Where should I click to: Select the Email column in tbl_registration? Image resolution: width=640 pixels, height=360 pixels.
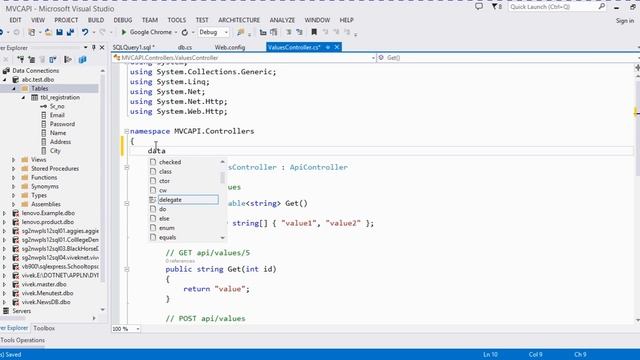pos(57,115)
